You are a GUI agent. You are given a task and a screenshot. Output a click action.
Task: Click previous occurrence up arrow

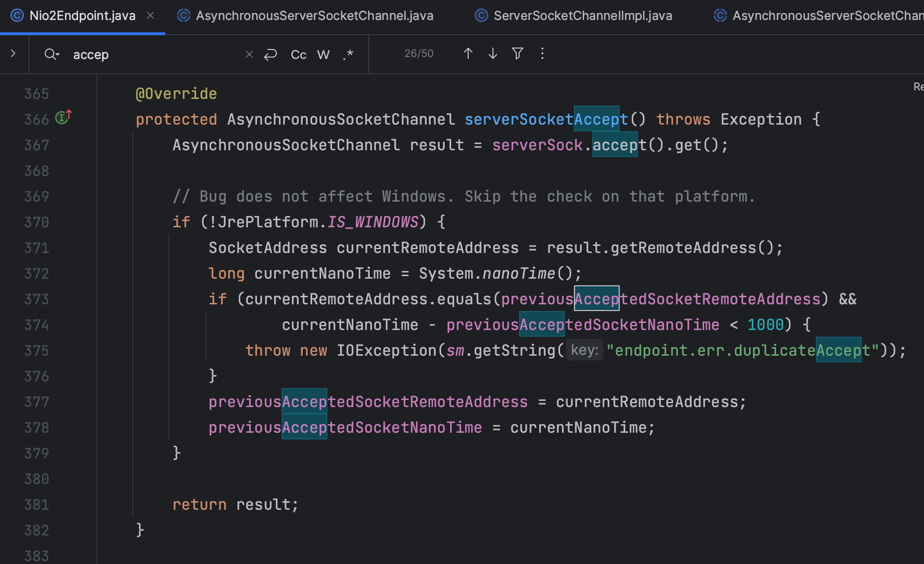[468, 54]
